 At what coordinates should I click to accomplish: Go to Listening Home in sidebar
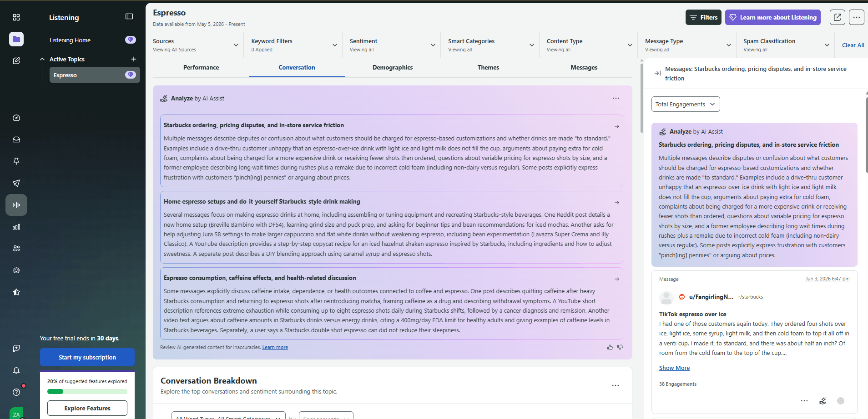[x=70, y=40]
